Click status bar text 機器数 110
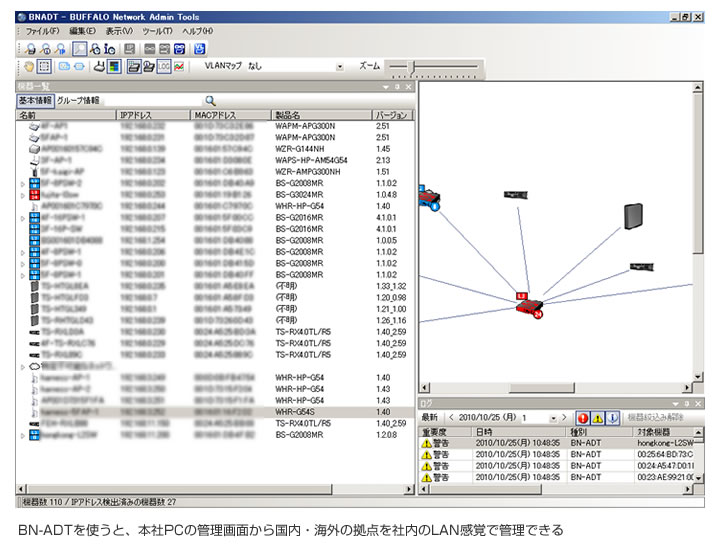This screenshot has height=550, width=720. (42, 502)
